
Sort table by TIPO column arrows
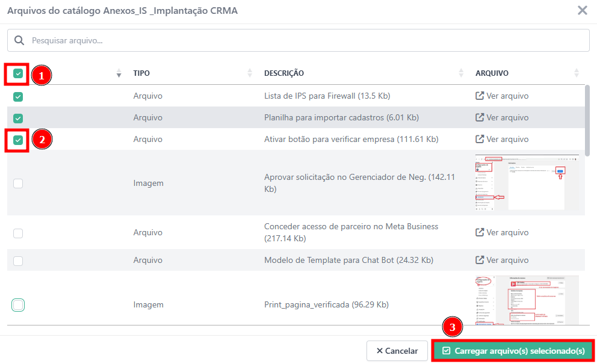point(250,73)
